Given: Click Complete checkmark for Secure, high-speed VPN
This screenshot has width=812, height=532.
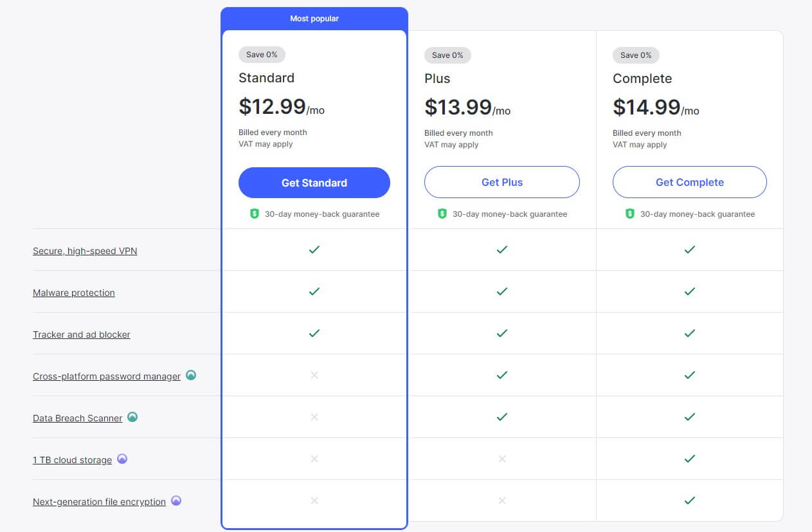Looking at the screenshot, I should pos(690,250).
